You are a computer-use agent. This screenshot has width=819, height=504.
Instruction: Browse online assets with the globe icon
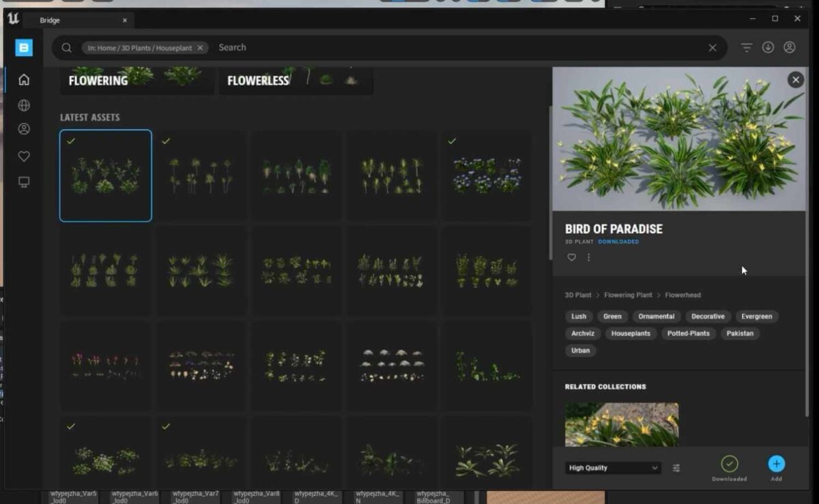click(23, 105)
